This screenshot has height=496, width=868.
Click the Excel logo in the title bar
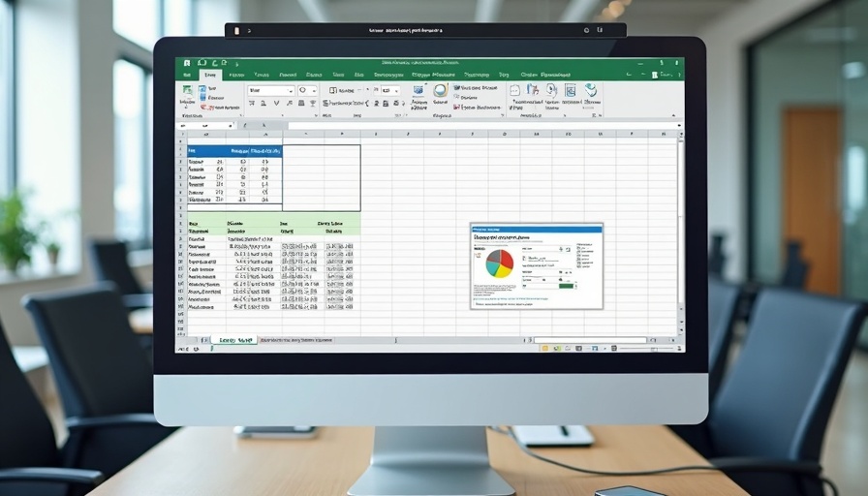(x=187, y=63)
